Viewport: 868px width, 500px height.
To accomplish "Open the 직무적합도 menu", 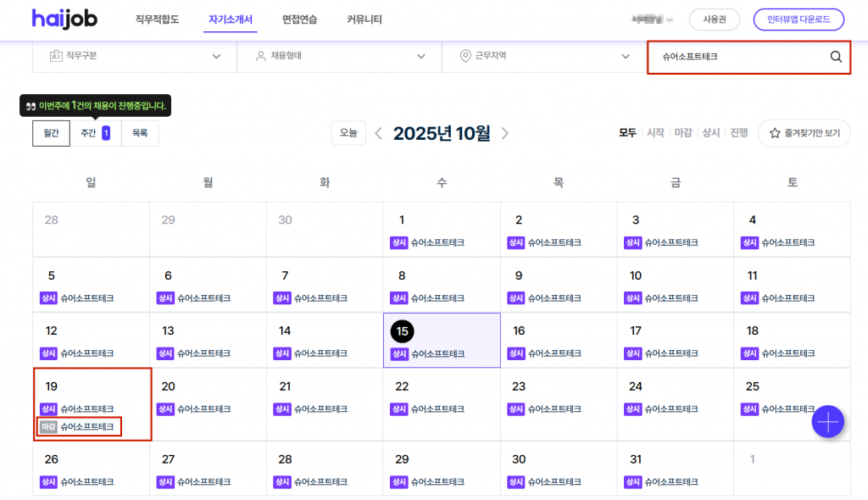I will (x=157, y=19).
